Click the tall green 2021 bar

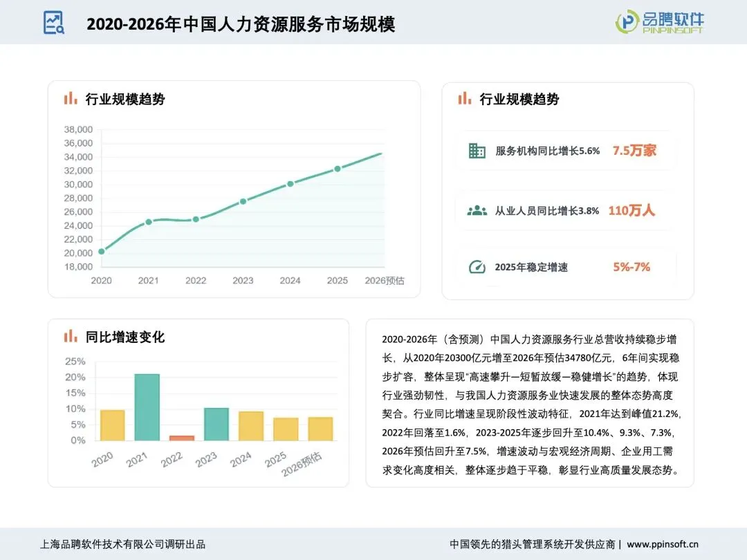[x=147, y=407]
